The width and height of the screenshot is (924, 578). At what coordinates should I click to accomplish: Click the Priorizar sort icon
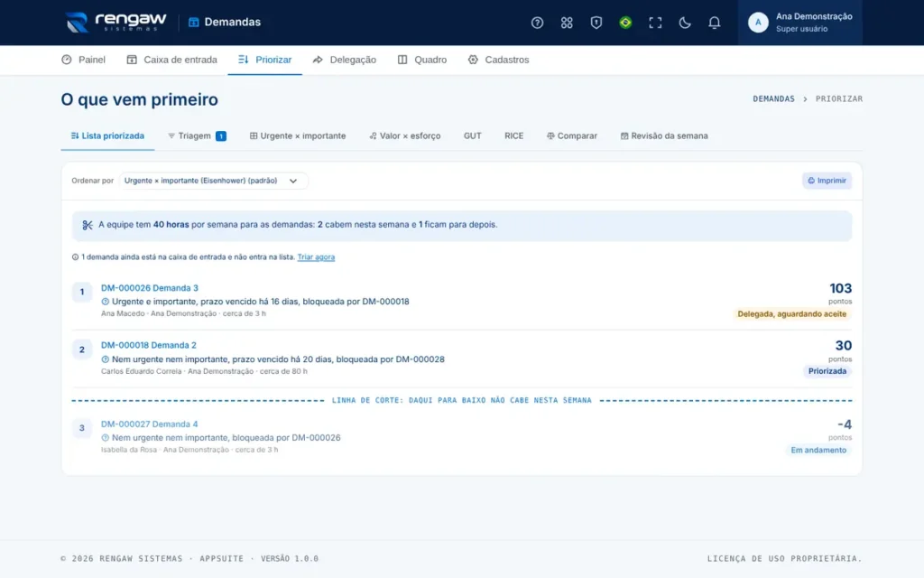point(244,60)
